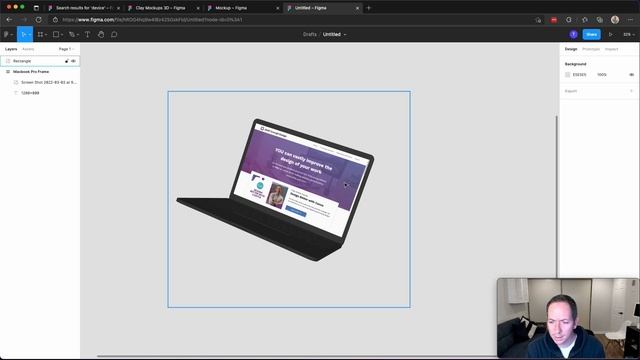Open the shape tools dropdown arrow
The height and width of the screenshot is (360, 640).
[62, 35]
